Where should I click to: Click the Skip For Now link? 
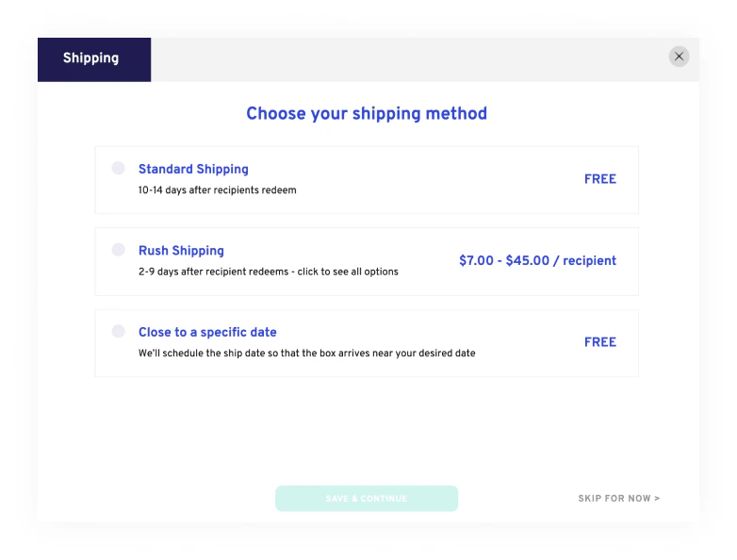618,499
